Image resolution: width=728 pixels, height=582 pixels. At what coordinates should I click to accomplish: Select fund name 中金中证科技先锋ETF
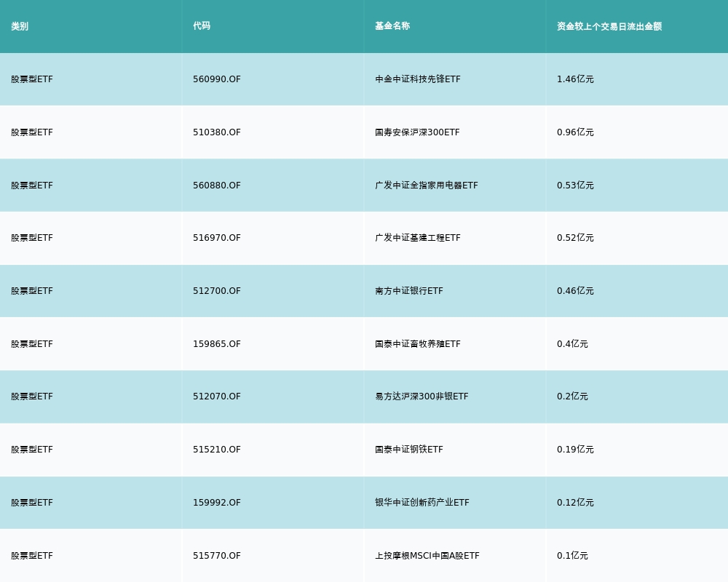point(418,79)
